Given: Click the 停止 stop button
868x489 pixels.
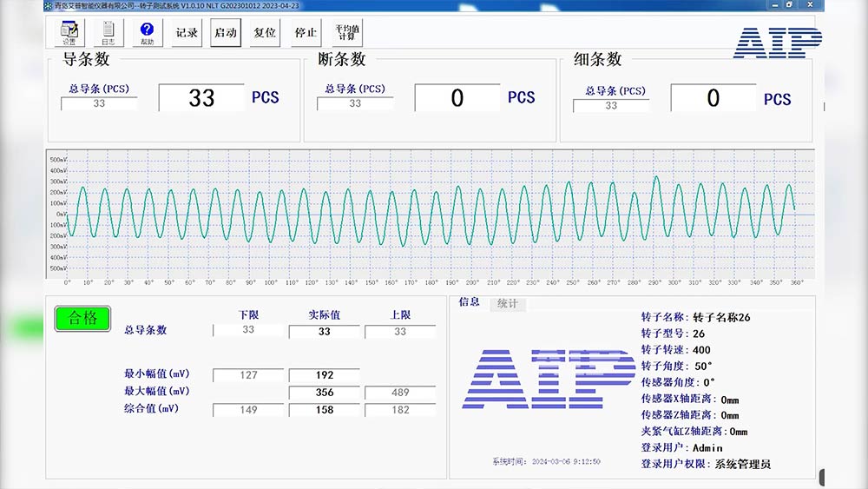Looking at the screenshot, I should point(306,33).
